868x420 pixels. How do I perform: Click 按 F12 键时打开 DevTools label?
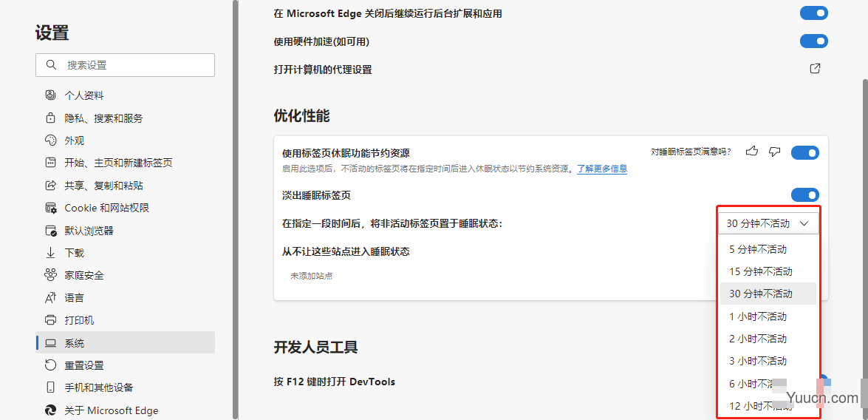pyautogui.click(x=335, y=382)
